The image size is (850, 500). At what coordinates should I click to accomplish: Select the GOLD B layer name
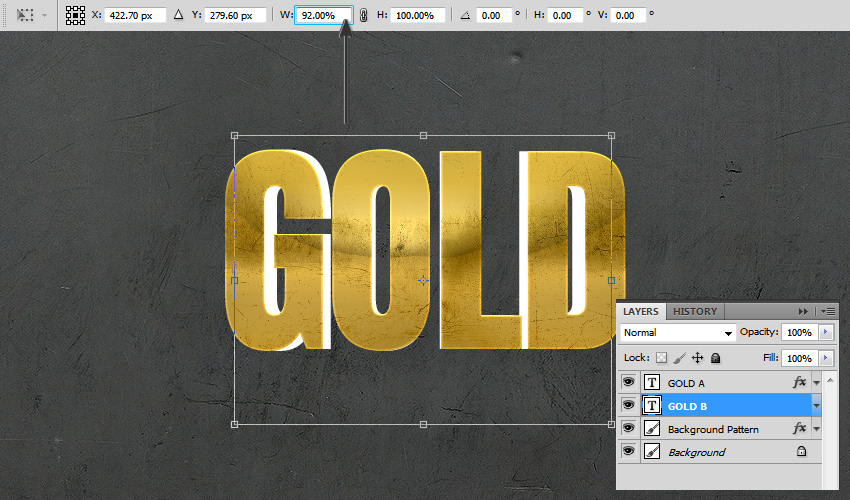(x=687, y=407)
